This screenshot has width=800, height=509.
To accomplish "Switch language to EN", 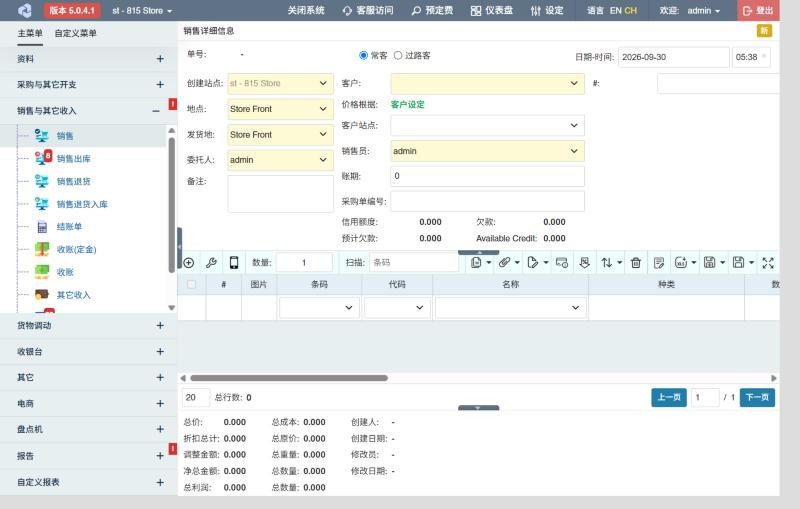I will pyautogui.click(x=615, y=10).
